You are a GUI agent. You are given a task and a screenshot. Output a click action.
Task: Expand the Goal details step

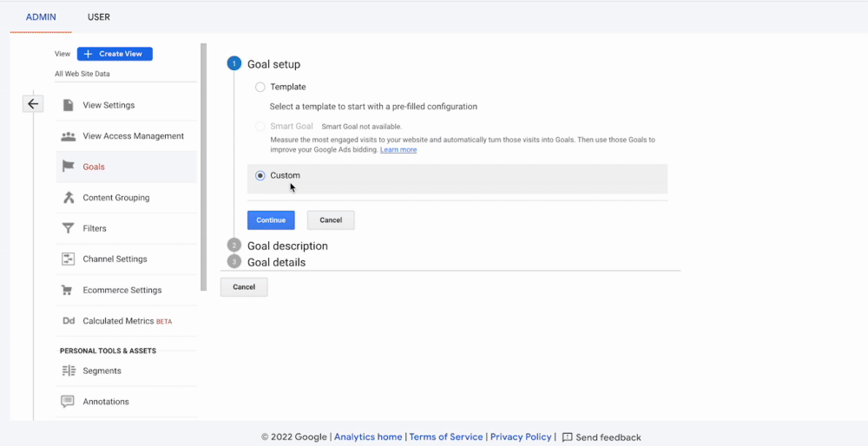[276, 262]
